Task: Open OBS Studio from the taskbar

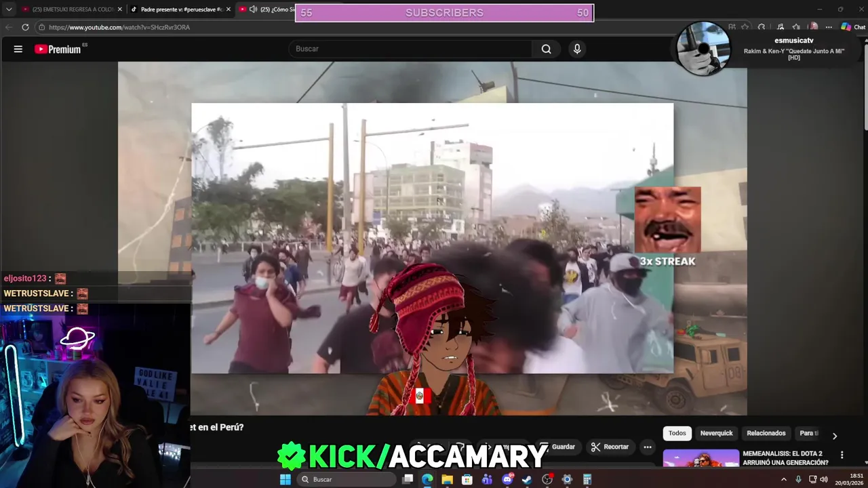Action: click(547, 479)
